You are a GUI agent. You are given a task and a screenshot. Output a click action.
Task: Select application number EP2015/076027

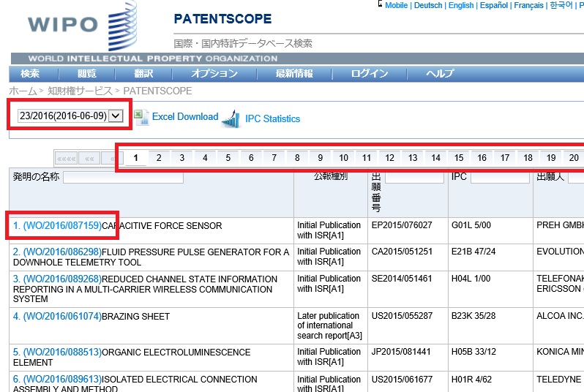tap(402, 225)
